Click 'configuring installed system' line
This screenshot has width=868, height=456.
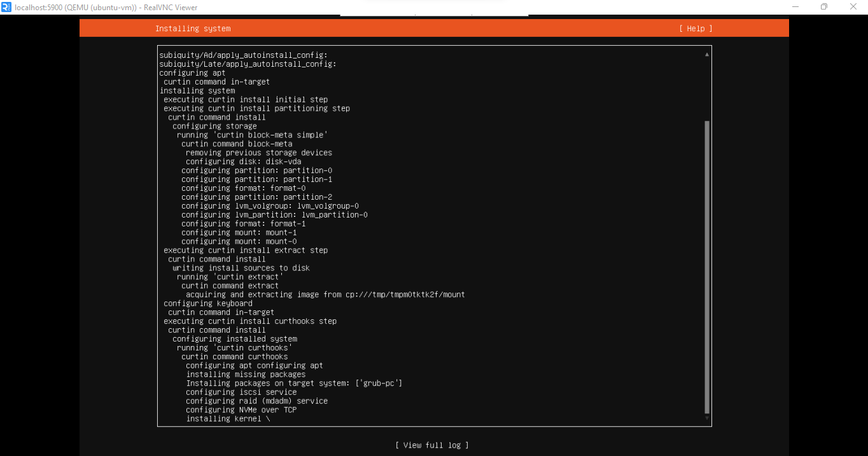click(x=235, y=340)
